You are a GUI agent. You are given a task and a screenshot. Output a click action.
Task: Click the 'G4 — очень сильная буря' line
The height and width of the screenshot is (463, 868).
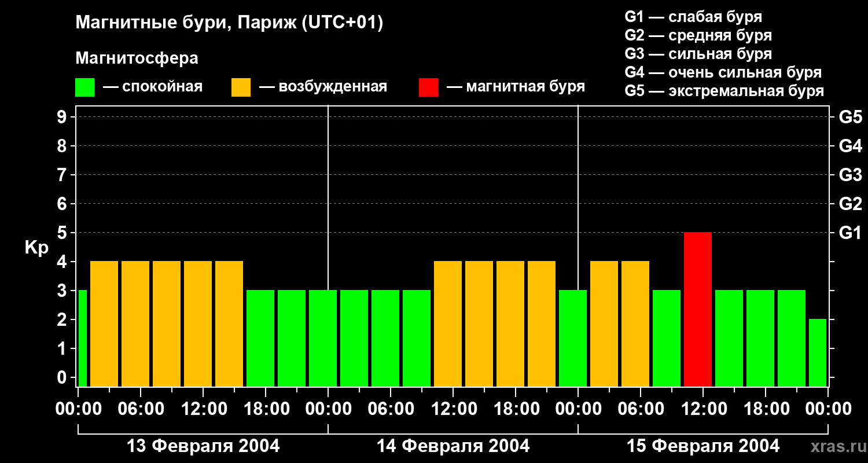[723, 72]
